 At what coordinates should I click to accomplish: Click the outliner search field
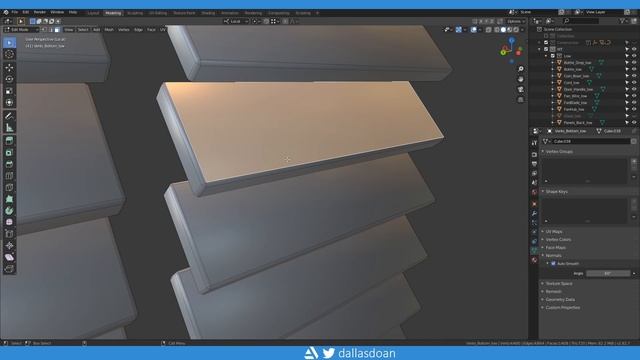pos(581,21)
